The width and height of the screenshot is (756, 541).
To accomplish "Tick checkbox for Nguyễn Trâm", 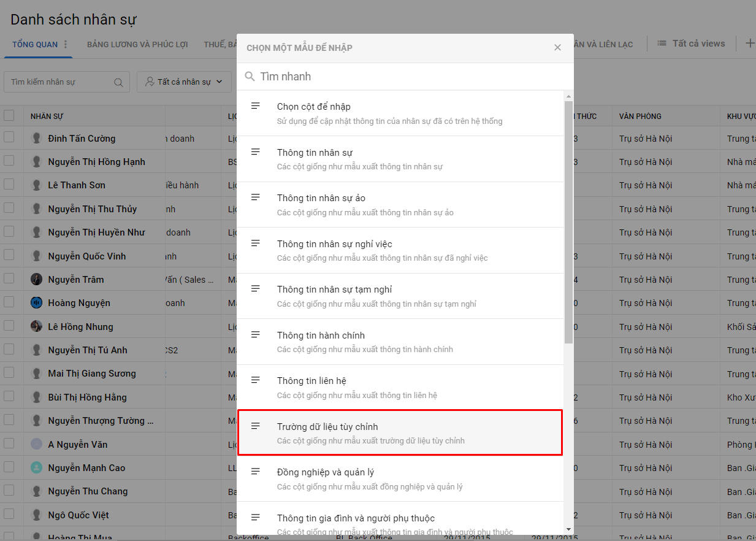I will [9, 278].
